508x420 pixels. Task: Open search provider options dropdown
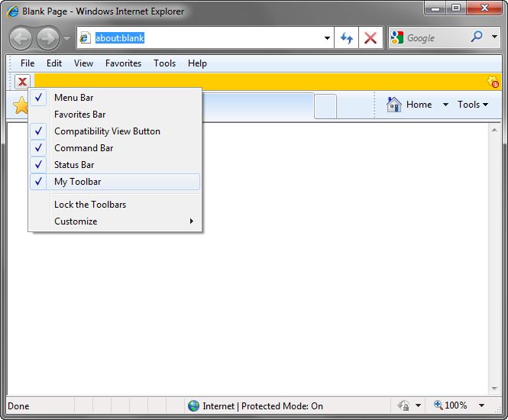tap(494, 37)
